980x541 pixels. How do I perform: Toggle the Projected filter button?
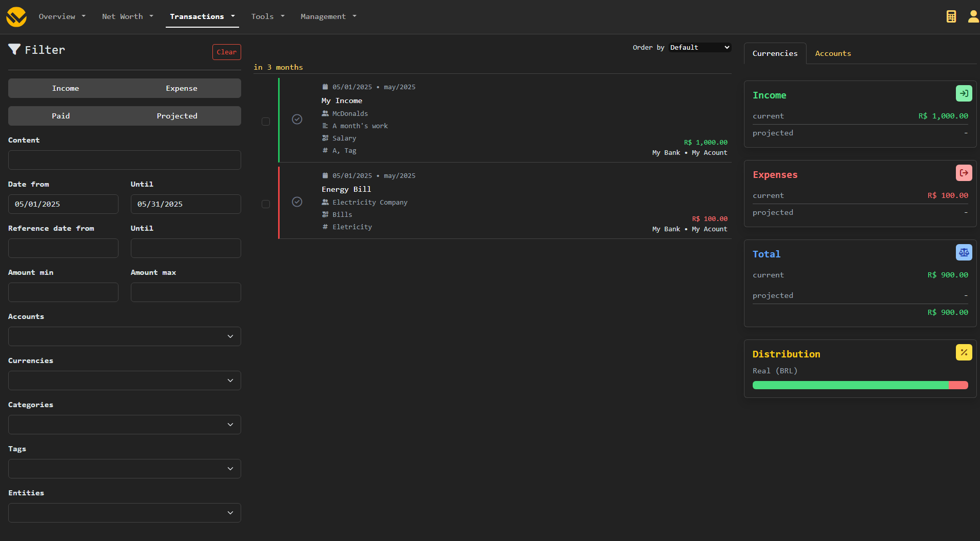[x=177, y=116]
